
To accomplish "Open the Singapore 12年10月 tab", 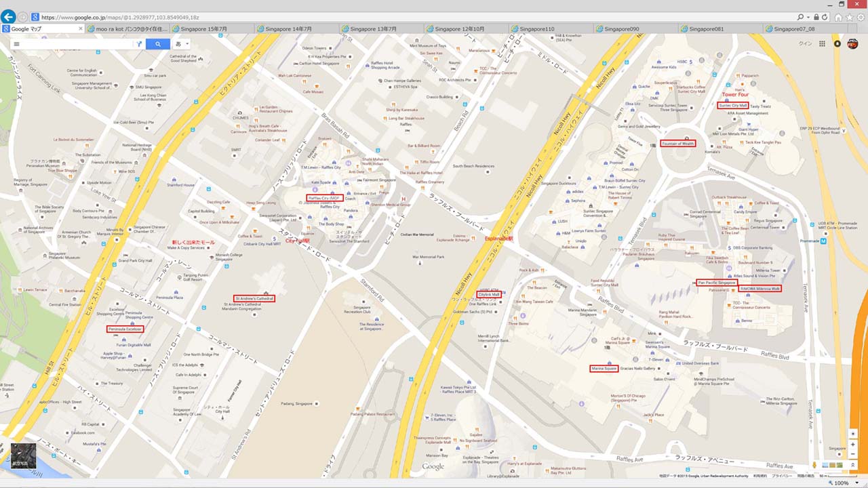I will click(x=467, y=29).
